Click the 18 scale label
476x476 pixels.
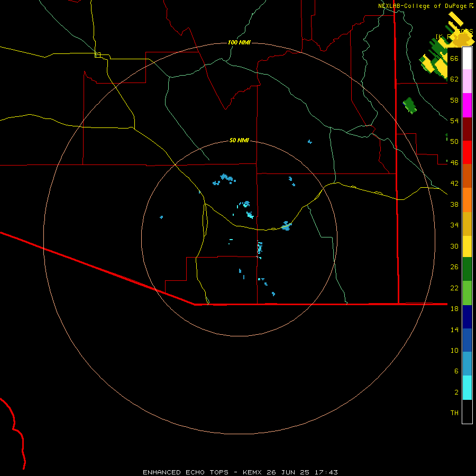pyautogui.click(x=454, y=309)
